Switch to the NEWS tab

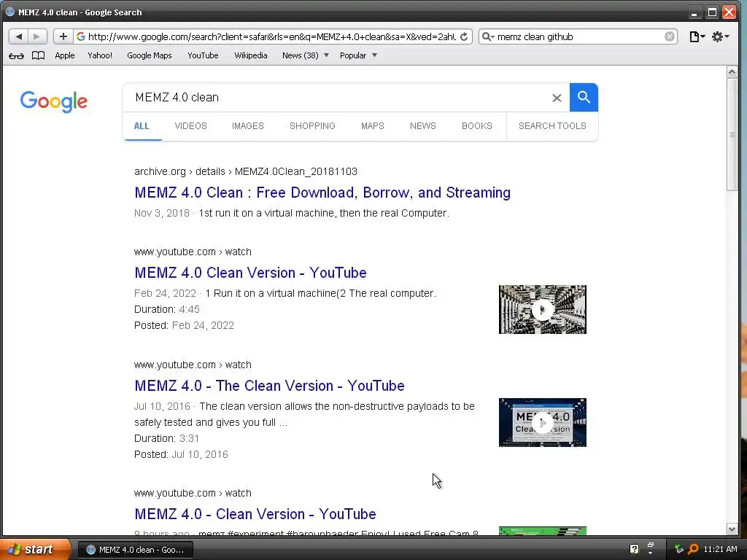pyautogui.click(x=423, y=126)
